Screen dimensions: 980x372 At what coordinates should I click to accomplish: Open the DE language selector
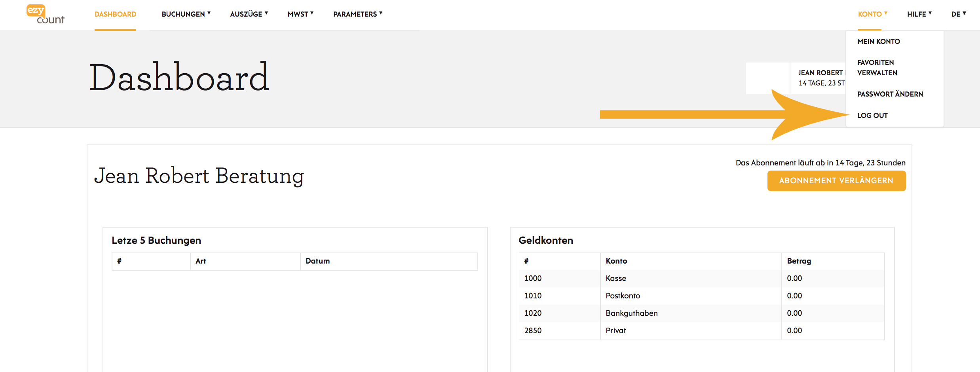pos(959,14)
